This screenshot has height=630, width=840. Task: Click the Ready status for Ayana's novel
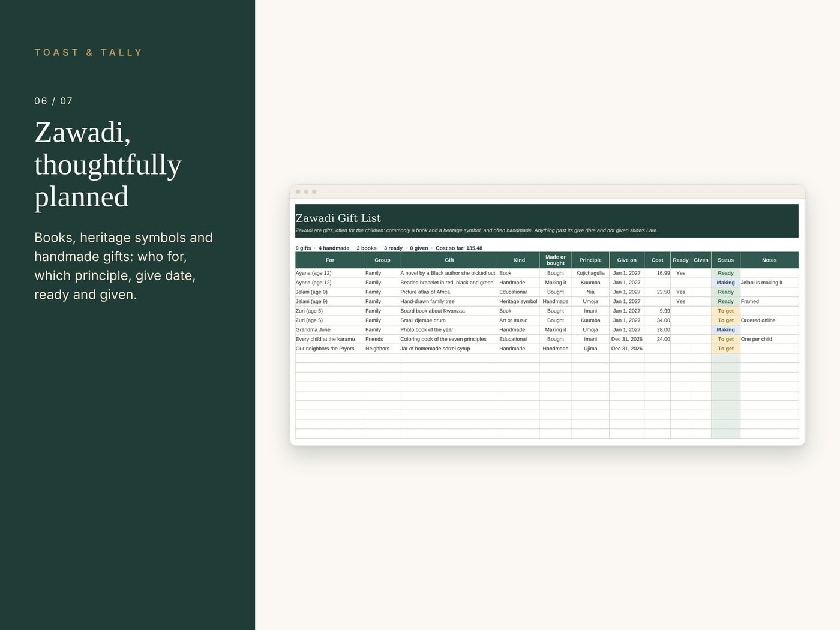[x=725, y=273]
